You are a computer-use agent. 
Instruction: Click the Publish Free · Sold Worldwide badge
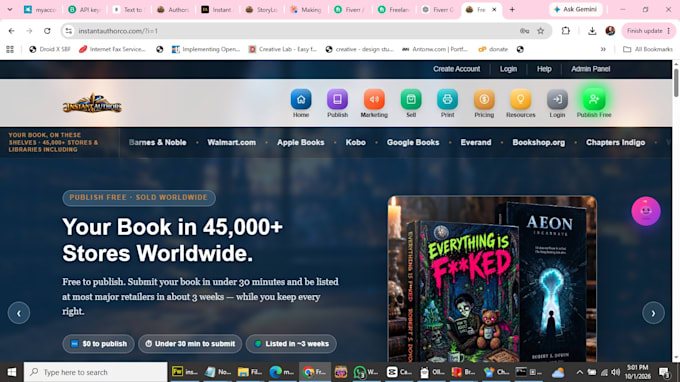(x=139, y=198)
